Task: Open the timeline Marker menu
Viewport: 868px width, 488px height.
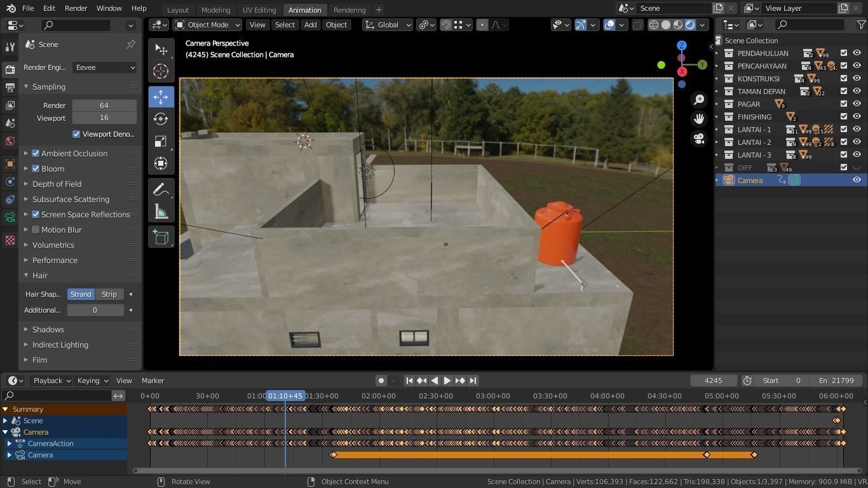Action: point(153,381)
